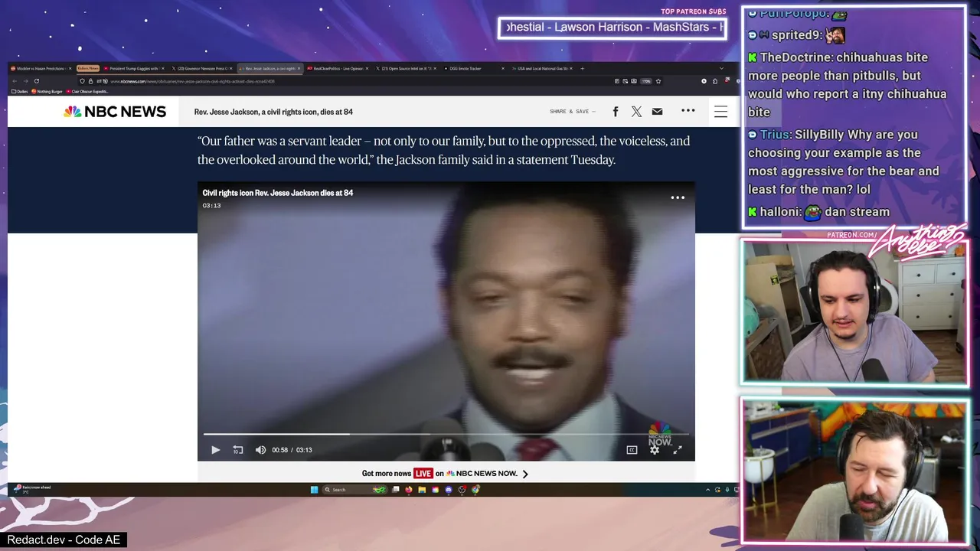
Task: Show hidden system tray icons
Action: (707, 490)
